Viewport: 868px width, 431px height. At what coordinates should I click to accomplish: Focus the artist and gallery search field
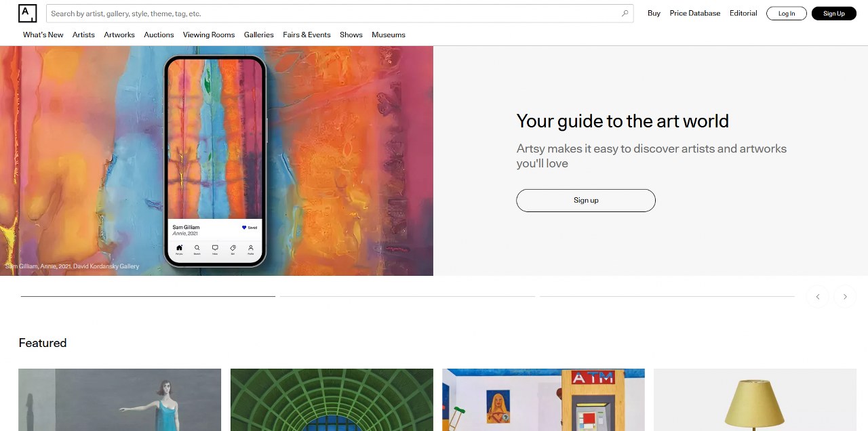pos(340,14)
